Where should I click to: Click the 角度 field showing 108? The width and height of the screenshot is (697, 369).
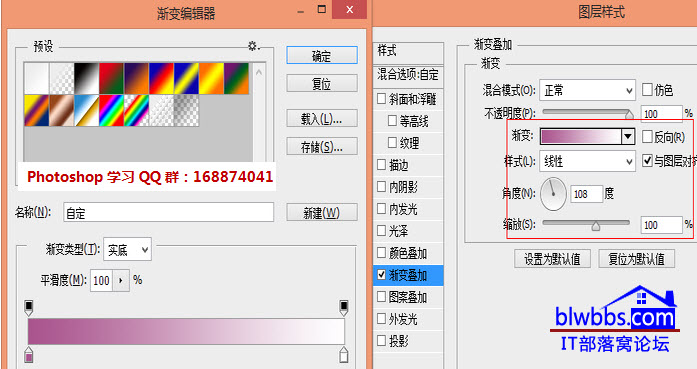[586, 194]
